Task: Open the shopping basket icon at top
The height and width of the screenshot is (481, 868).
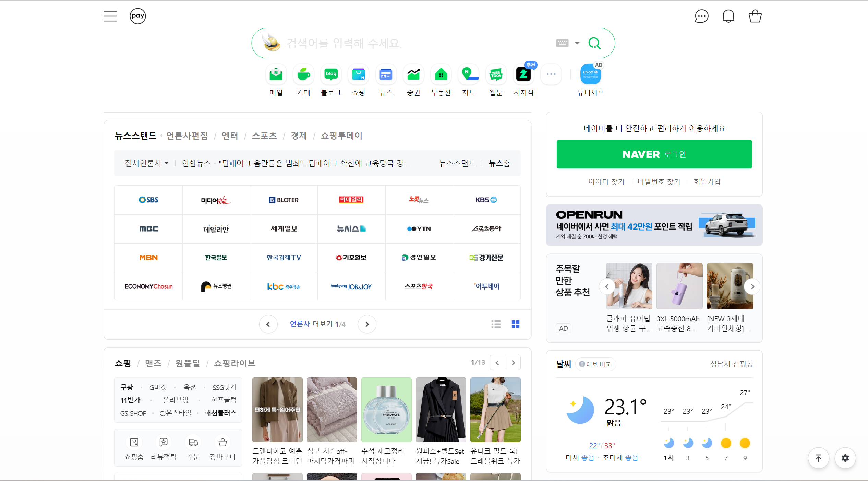Action: pyautogui.click(x=755, y=16)
